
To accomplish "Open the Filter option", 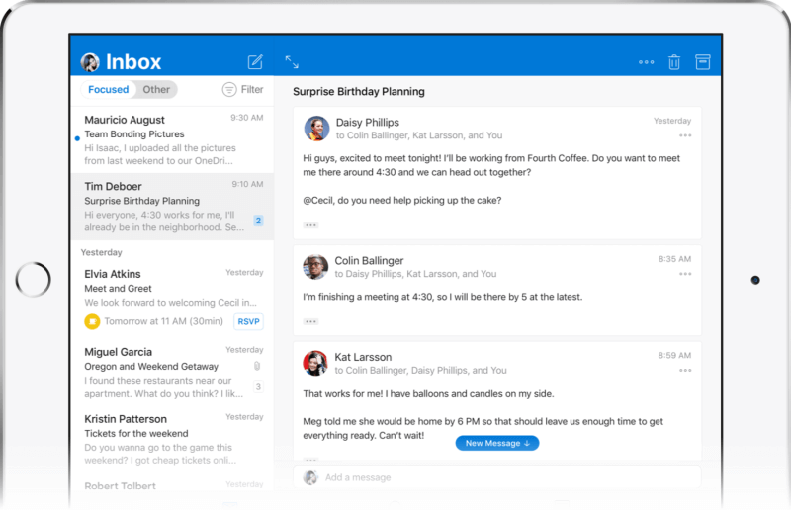I will click(243, 89).
